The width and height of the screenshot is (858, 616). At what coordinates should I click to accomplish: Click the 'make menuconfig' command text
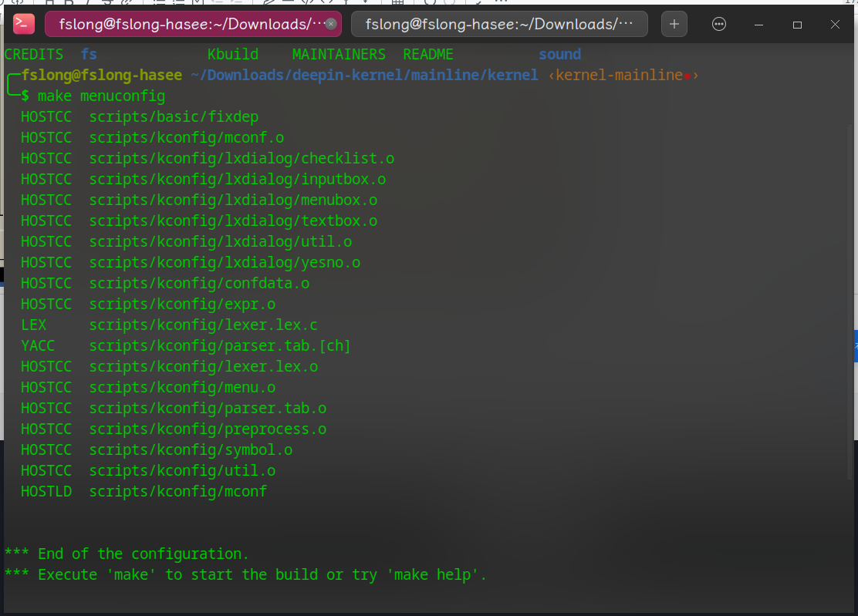[101, 96]
